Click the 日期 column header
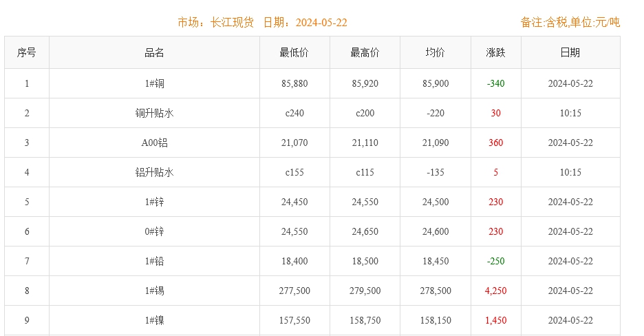644x336 pixels. coord(570,53)
